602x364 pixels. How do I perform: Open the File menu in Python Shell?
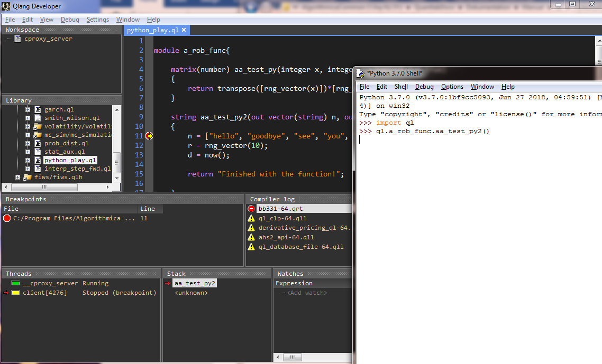click(x=364, y=87)
